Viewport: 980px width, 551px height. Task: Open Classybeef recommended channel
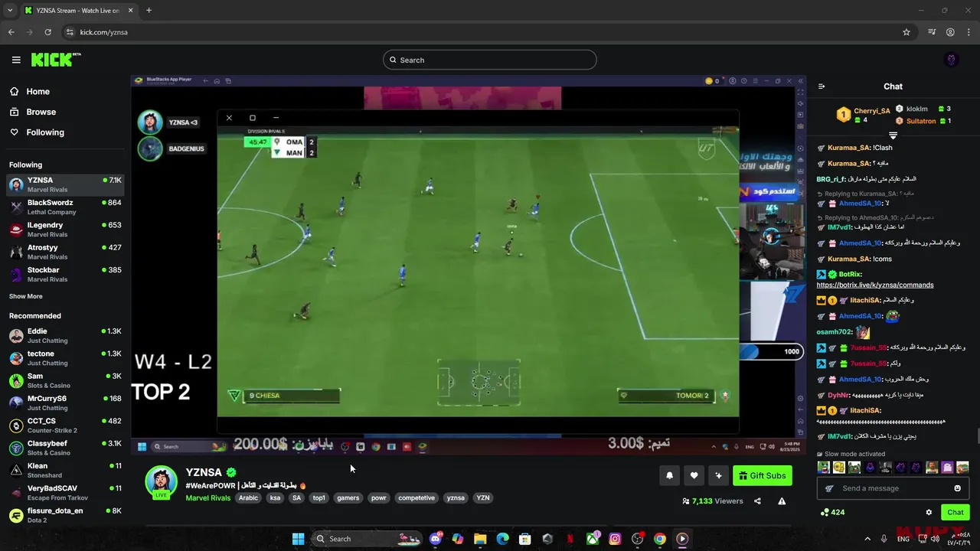(65, 448)
